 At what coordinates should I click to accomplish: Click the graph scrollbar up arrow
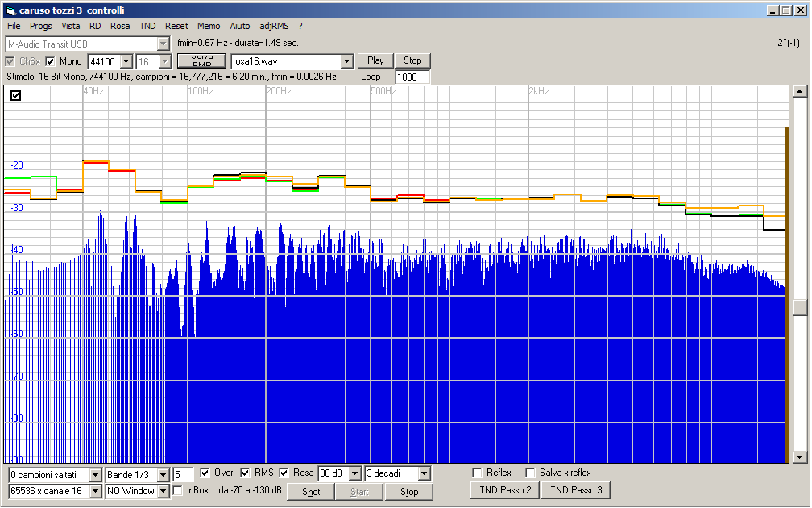tap(800, 91)
